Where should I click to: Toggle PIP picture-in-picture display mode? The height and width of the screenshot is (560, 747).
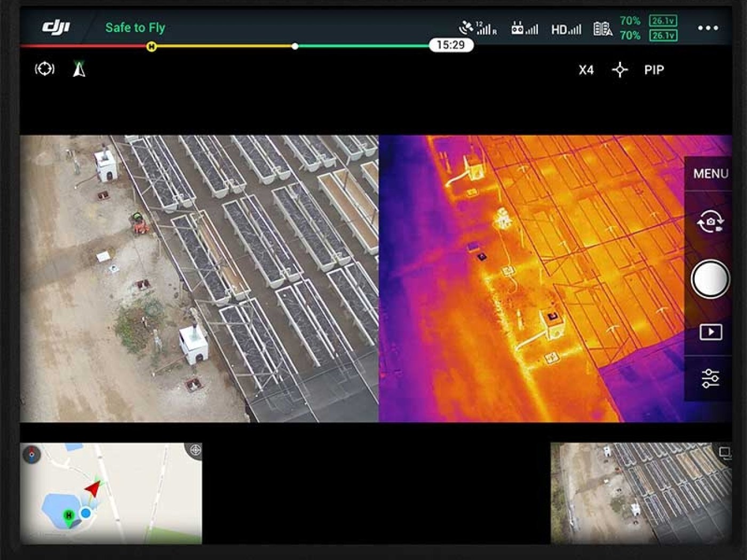tap(654, 70)
